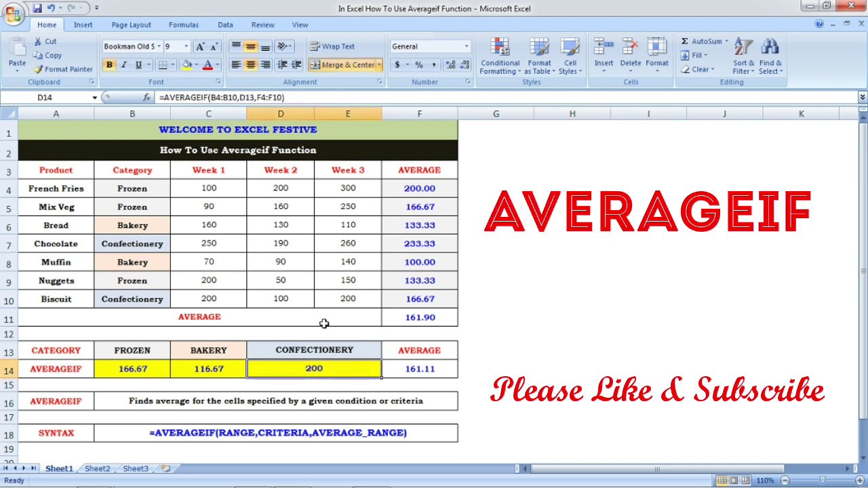Paste clipboard contents using Paste icon

click(x=17, y=47)
